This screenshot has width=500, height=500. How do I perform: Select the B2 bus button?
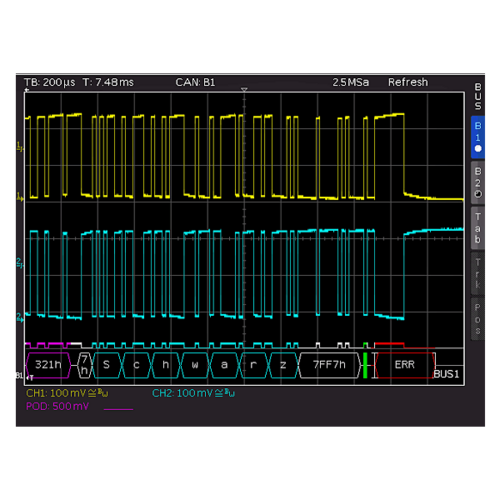[x=478, y=183]
